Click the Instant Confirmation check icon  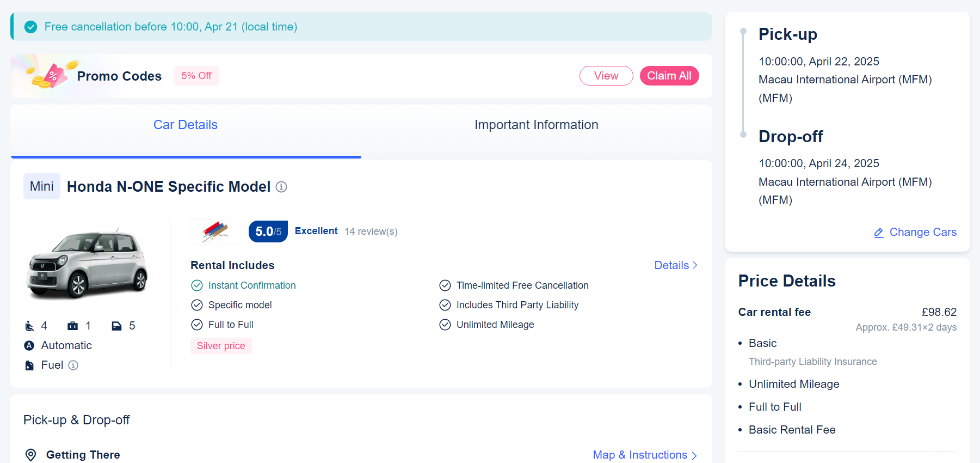click(x=197, y=285)
